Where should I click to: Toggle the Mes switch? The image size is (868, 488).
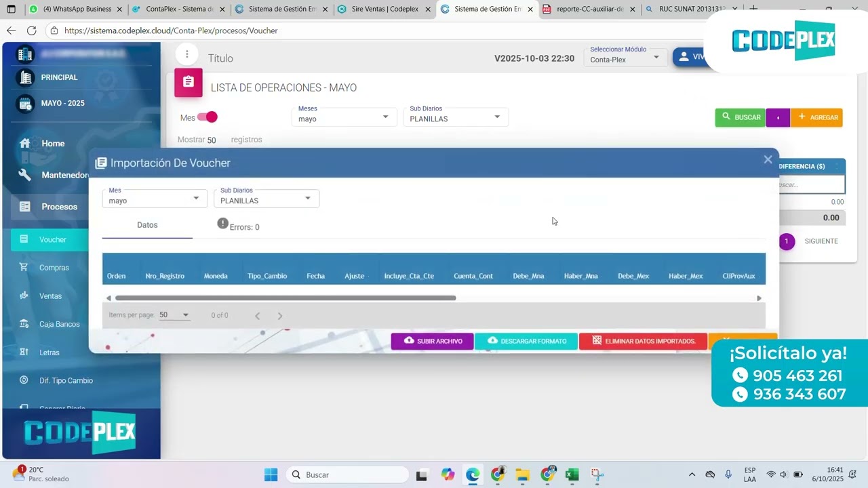tap(208, 117)
